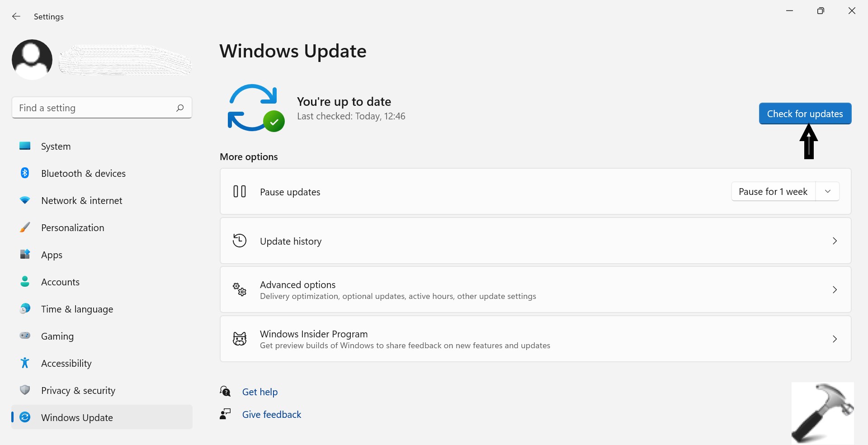Click the 'More options' heading
Image resolution: width=868 pixels, height=445 pixels.
pos(249,157)
